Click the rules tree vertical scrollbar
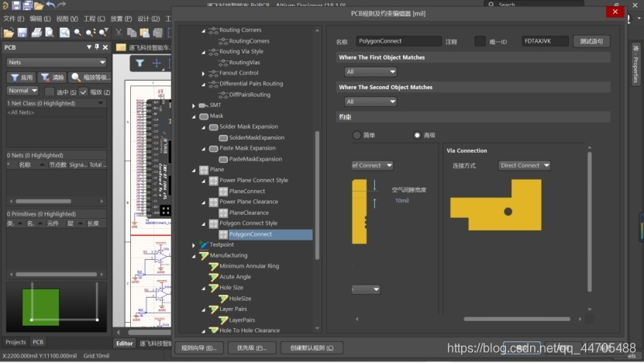The height and width of the screenshot is (363, 644). pos(317,195)
